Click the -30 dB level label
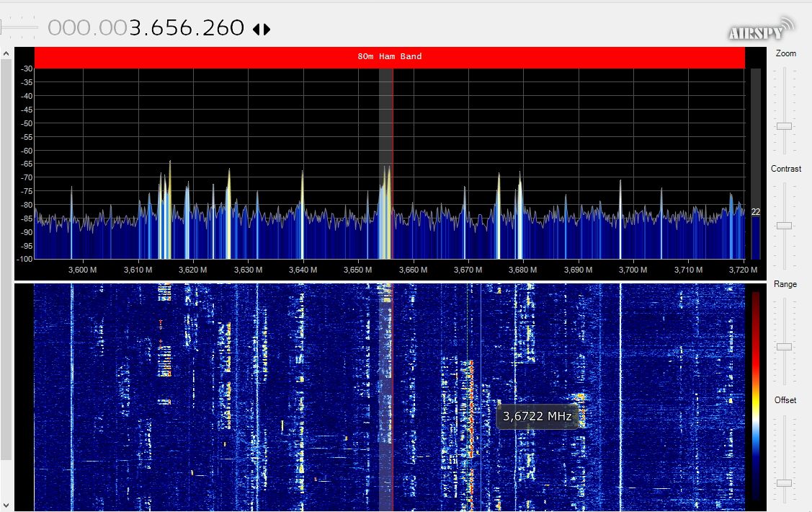The height and width of the screenshot is (512, 812). [27, 69]
